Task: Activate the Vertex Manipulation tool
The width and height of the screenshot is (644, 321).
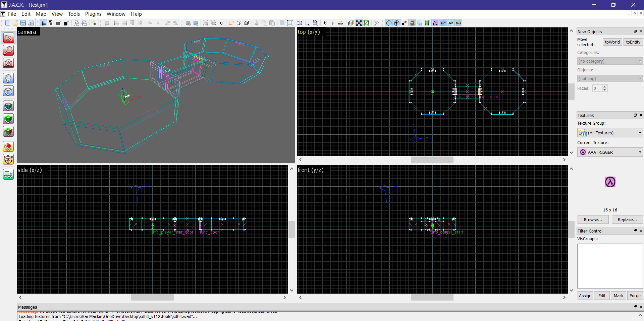Action: 8,159
